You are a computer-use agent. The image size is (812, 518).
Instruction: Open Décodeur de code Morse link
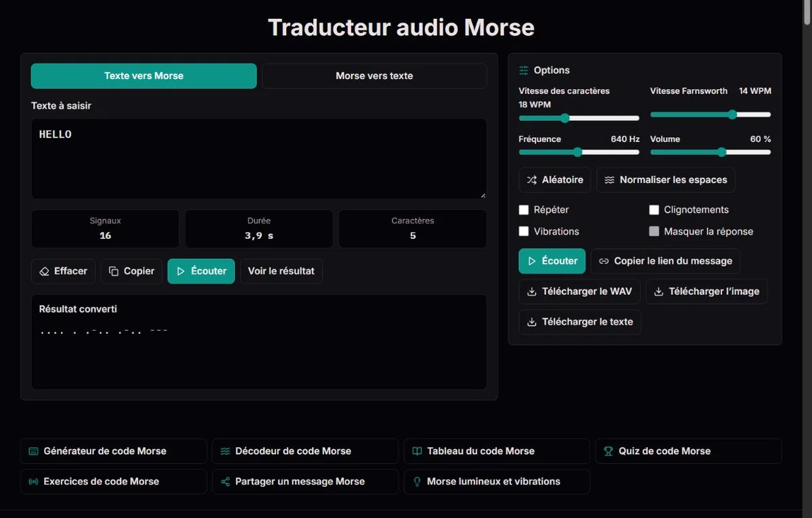[305, 451]
